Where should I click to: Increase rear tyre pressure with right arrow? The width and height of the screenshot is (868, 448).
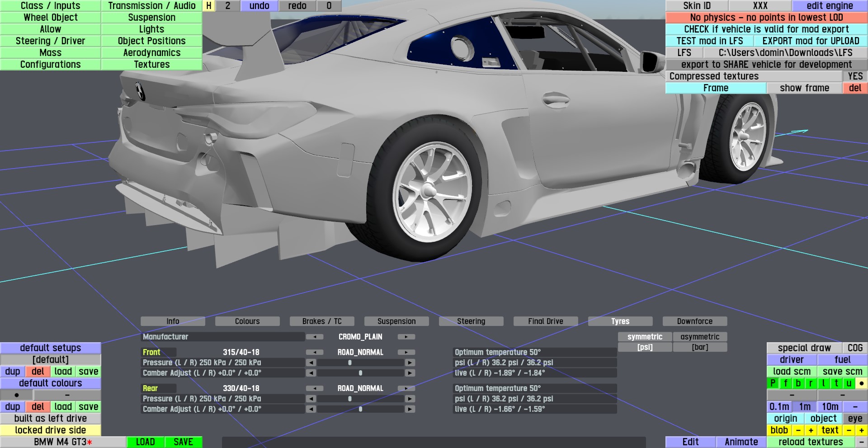coord(410,399)
